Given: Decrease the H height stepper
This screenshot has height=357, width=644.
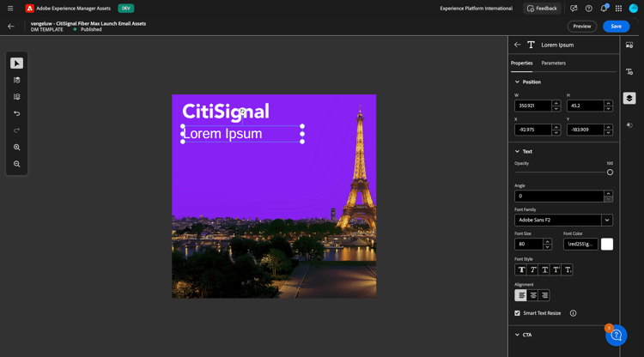Looking at the screenshot, I should (608, 109).
